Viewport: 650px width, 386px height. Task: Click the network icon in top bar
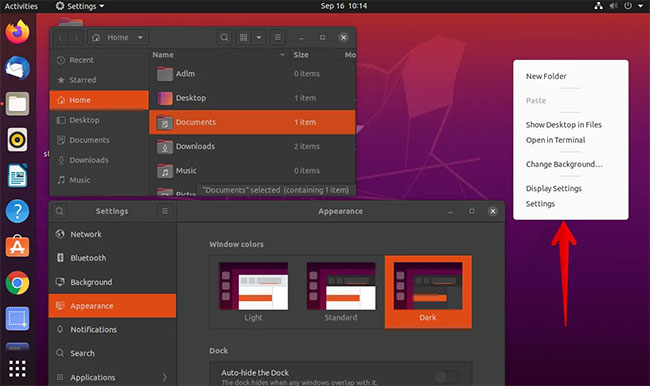[598, 6]
